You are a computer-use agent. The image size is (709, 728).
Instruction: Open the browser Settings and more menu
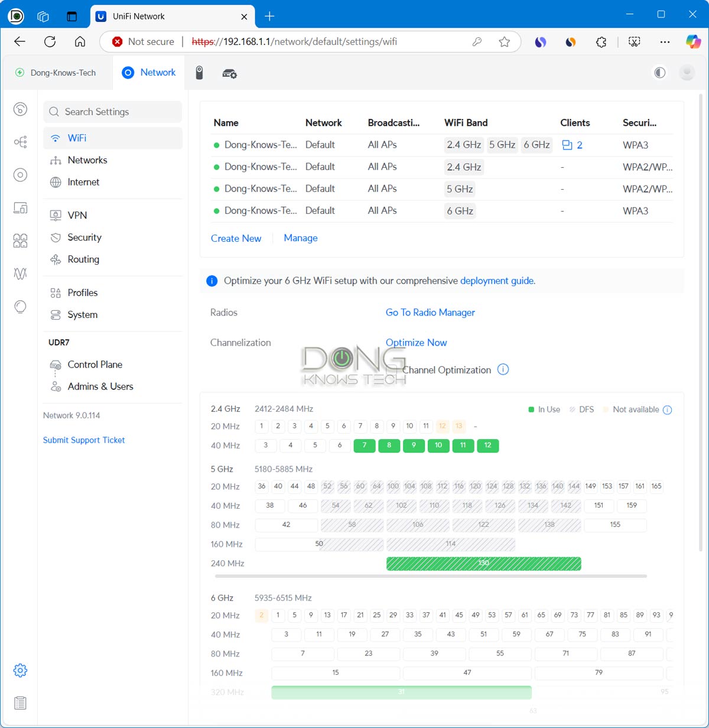(x=665, y=41)
